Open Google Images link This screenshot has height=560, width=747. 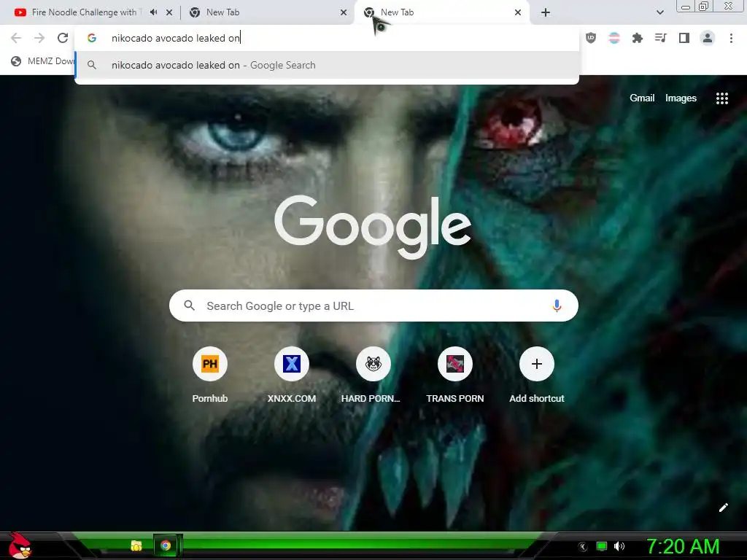coord(681,98)
